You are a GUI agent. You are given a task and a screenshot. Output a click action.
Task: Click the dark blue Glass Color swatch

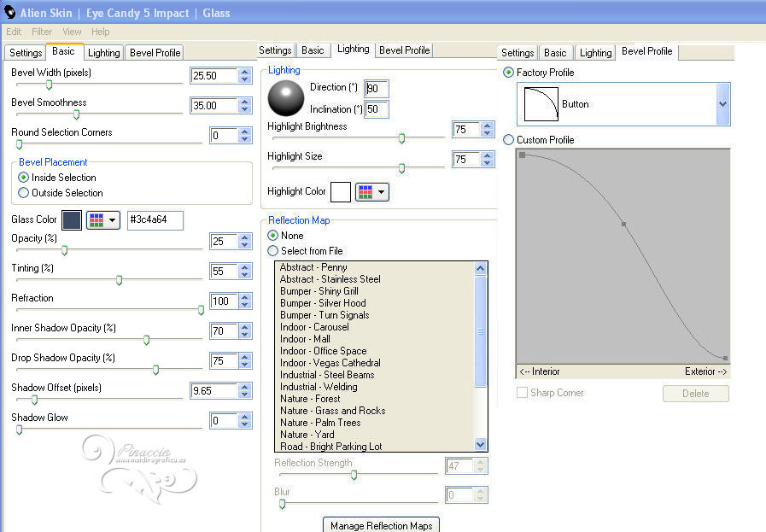pos(71,220)
